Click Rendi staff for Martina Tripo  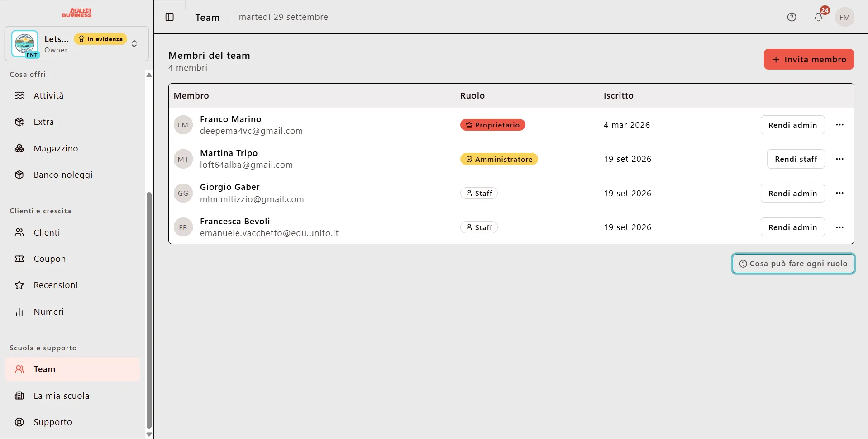(796, 159)
